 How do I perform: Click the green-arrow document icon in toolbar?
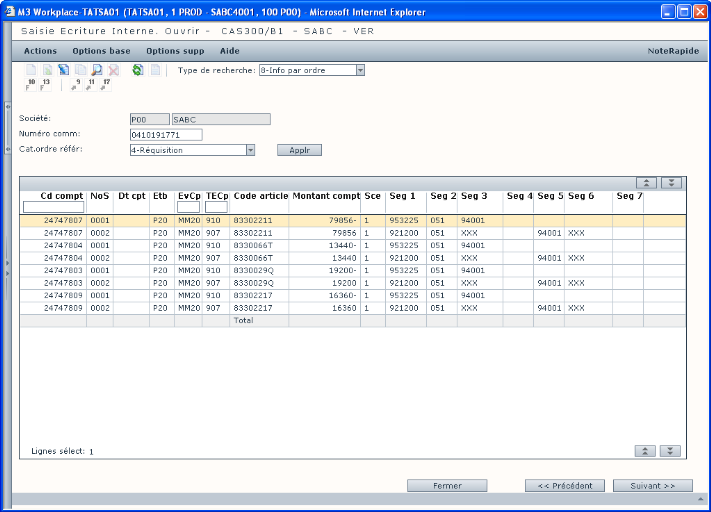(x=48, y=70)
